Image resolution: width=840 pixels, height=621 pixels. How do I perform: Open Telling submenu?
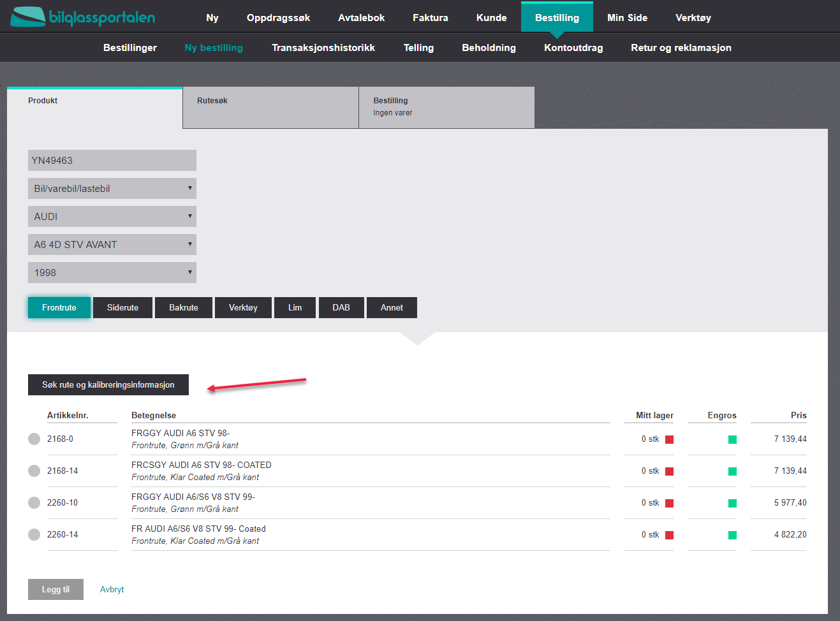[418, 48]
